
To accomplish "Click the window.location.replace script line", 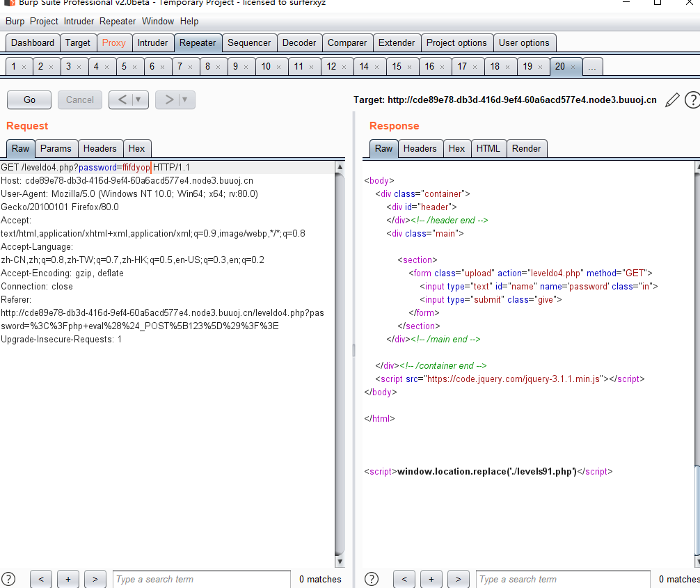I will pos(488,472).
